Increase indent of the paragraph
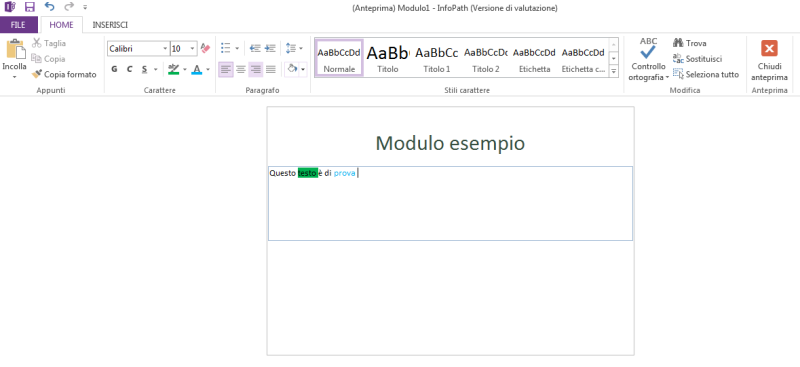Viewport: 800px width, 367px height. 270,48
